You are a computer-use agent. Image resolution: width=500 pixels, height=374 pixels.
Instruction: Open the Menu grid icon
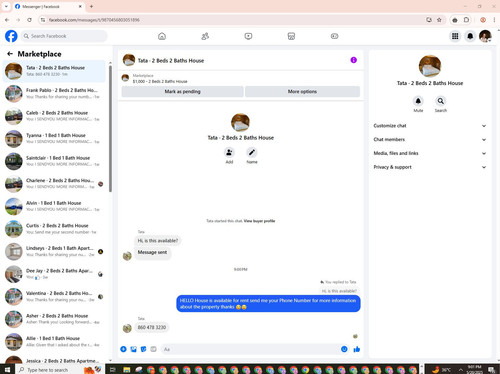point(455,36)
